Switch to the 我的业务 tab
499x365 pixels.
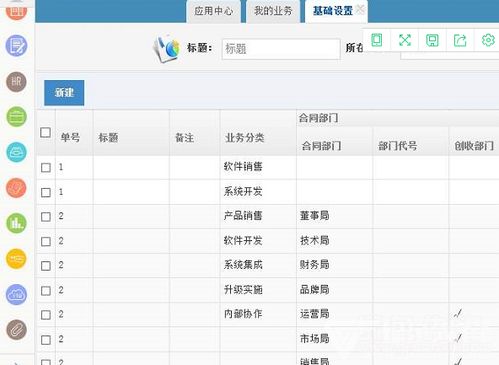click(273, 11)
